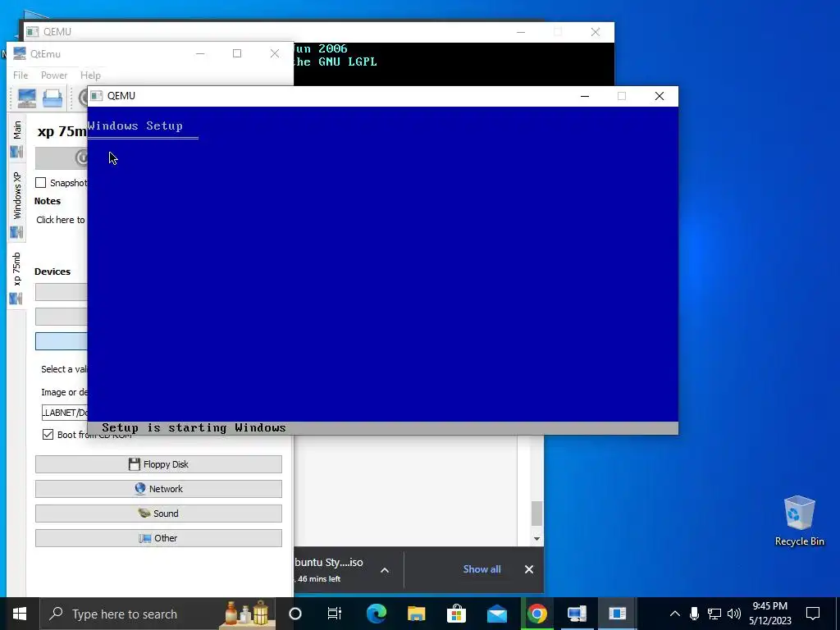Open the notification center
This screenshot has width=840, height=630.
pos(813,614)
